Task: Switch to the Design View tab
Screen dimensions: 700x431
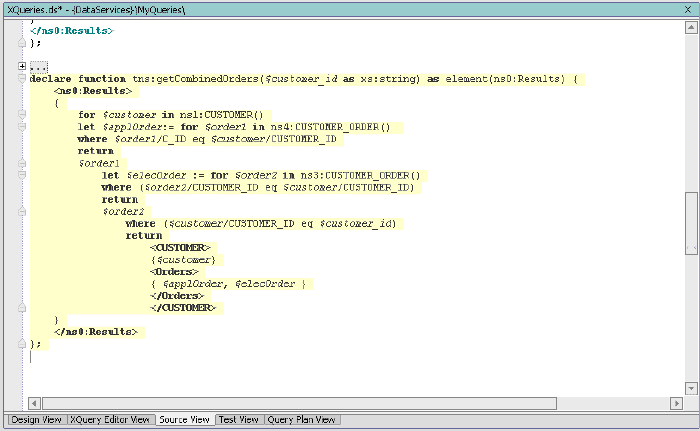Action: tap(36, 420)
